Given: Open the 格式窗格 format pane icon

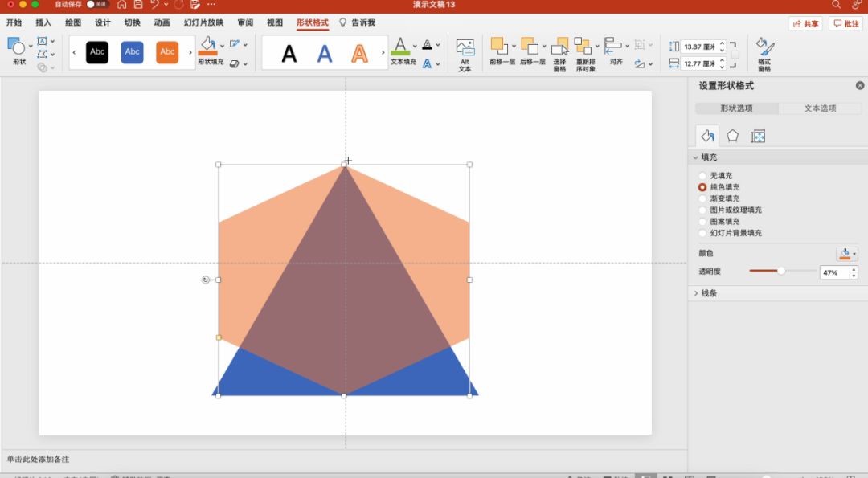Looking at the screenshot, I should click(764, 47).
